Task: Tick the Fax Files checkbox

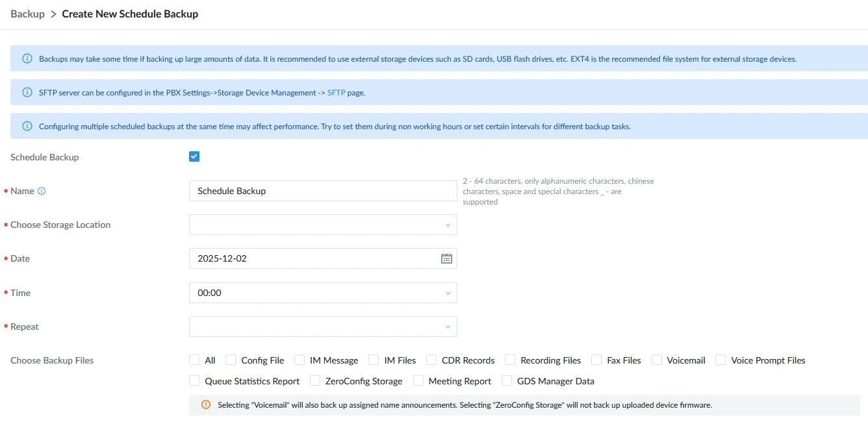Action: pos(596,360)
